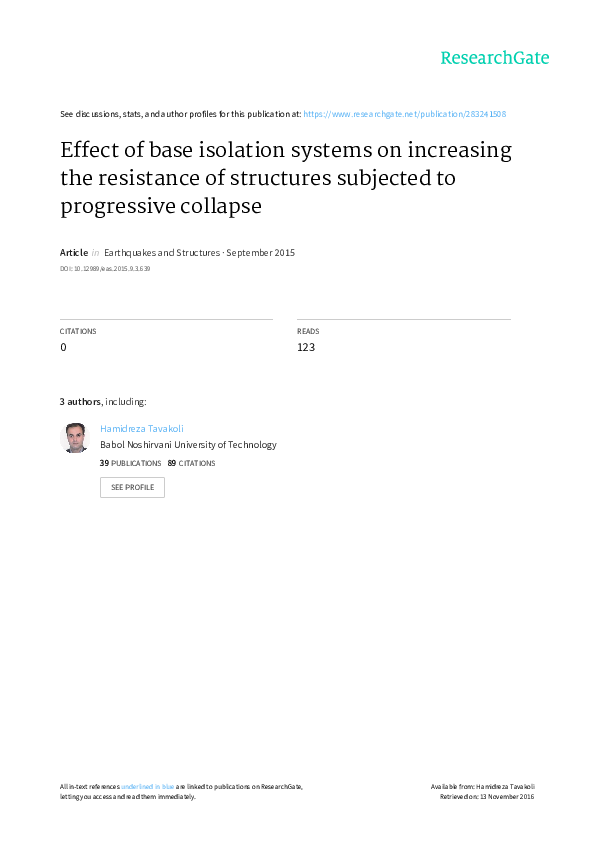
Task: Click the paper title about base isolation systems
Action: pos(286,178)
